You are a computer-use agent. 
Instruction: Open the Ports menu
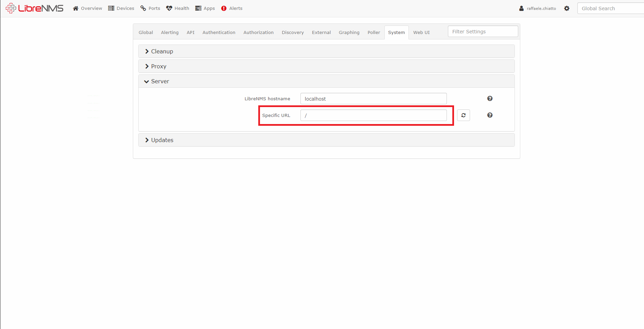point(150,8)
